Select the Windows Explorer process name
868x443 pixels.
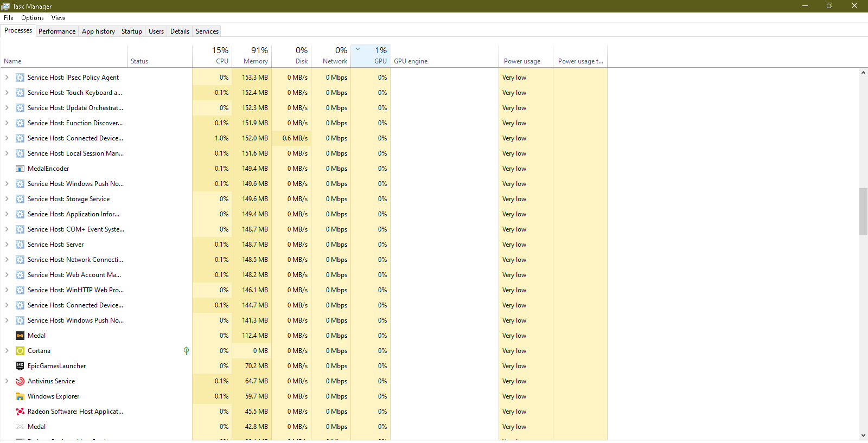click(53, 396)
